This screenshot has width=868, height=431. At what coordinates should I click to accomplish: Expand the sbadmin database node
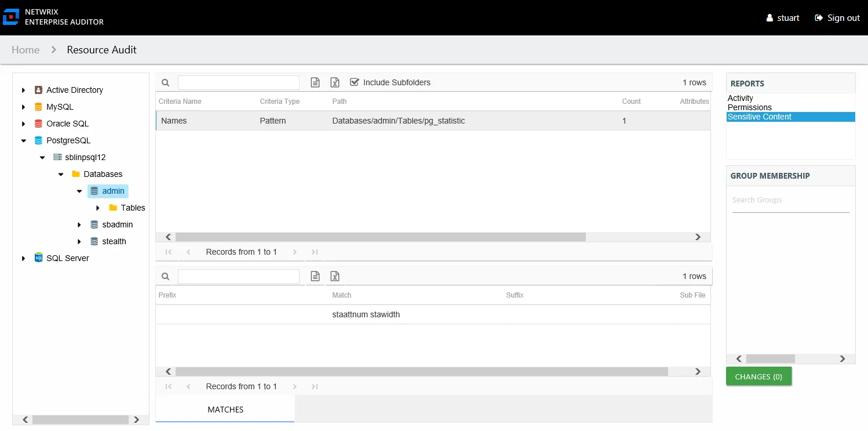(79, 224)
